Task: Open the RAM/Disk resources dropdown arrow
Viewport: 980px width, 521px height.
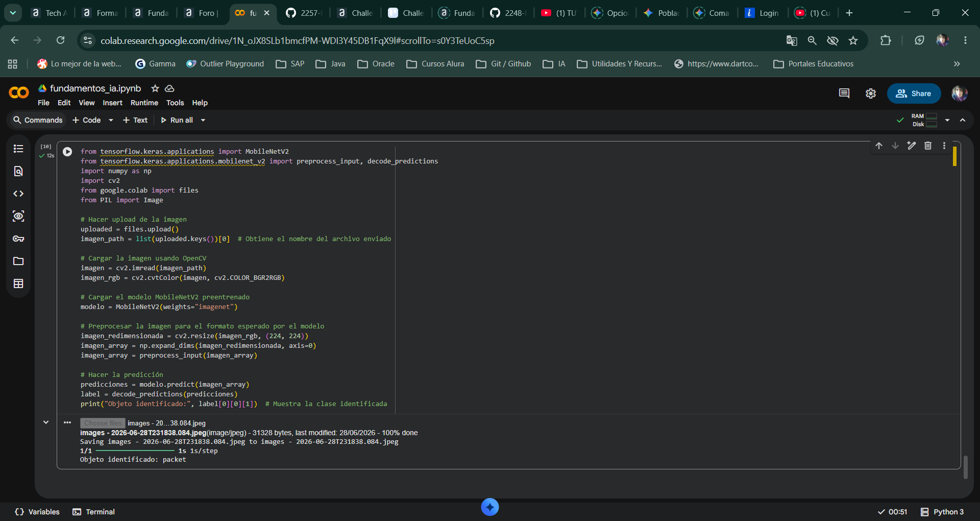Action: tap(947, 120)
